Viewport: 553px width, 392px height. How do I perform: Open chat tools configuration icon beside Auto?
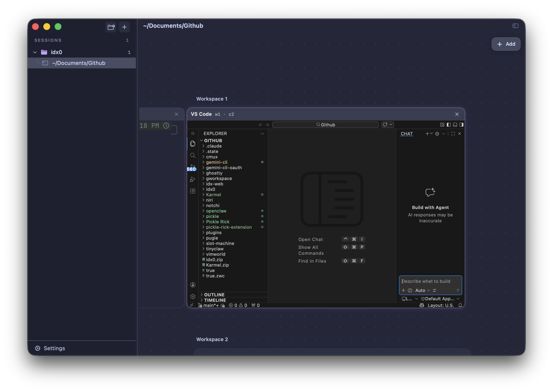click(x=435, y=290)
